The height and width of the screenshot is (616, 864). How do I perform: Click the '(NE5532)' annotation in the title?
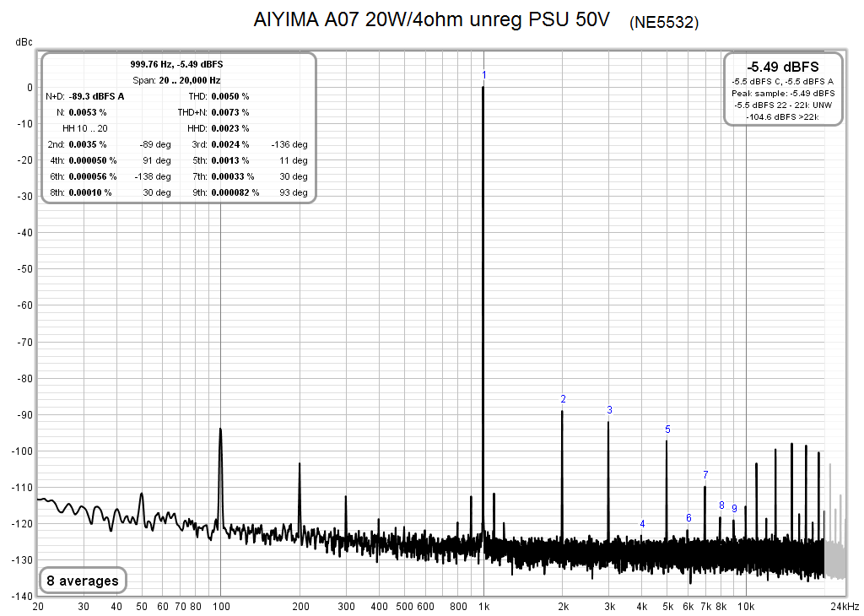click(x=664, y=22)
